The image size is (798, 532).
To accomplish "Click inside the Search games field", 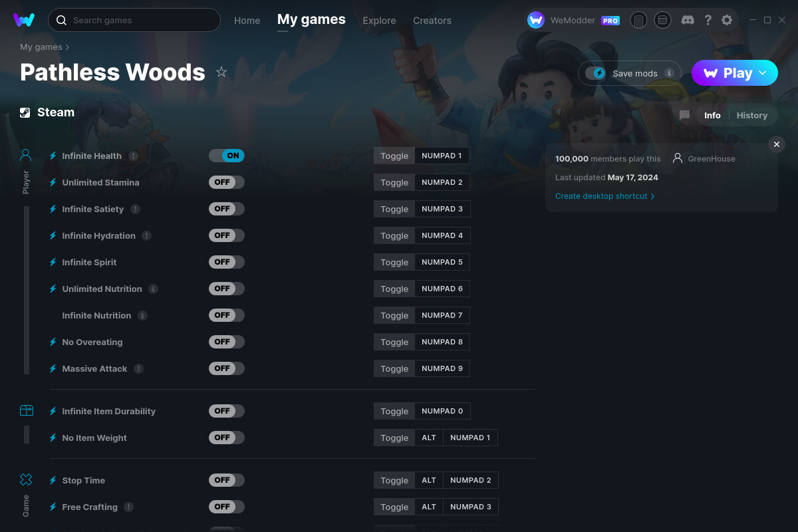I will click(133, 20).
